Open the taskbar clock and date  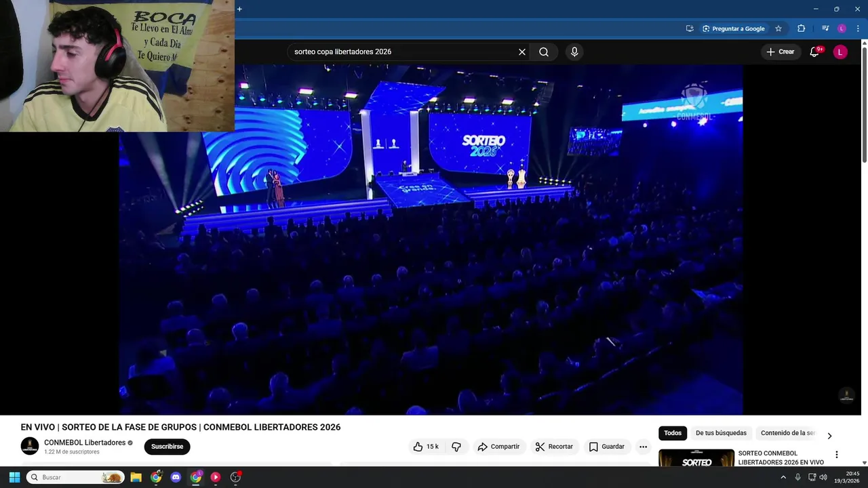pyautogui.click(x=847, y=477)
